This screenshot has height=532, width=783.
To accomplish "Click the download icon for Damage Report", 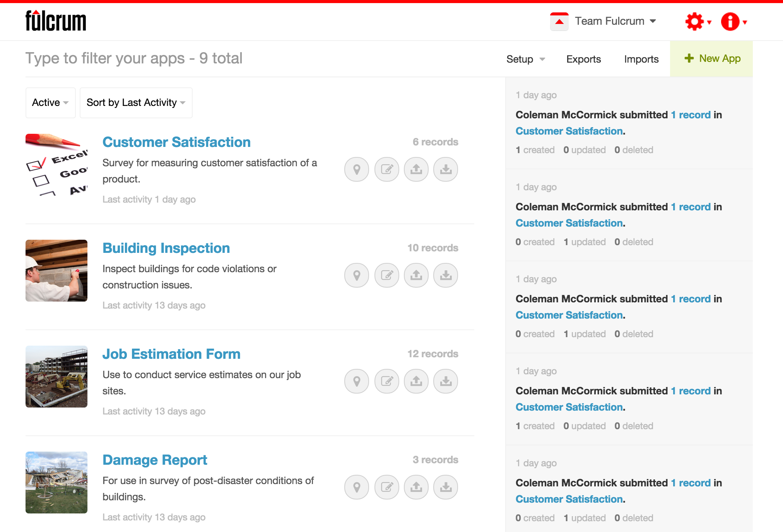I will pyautogui.click(x=446, y=486).
